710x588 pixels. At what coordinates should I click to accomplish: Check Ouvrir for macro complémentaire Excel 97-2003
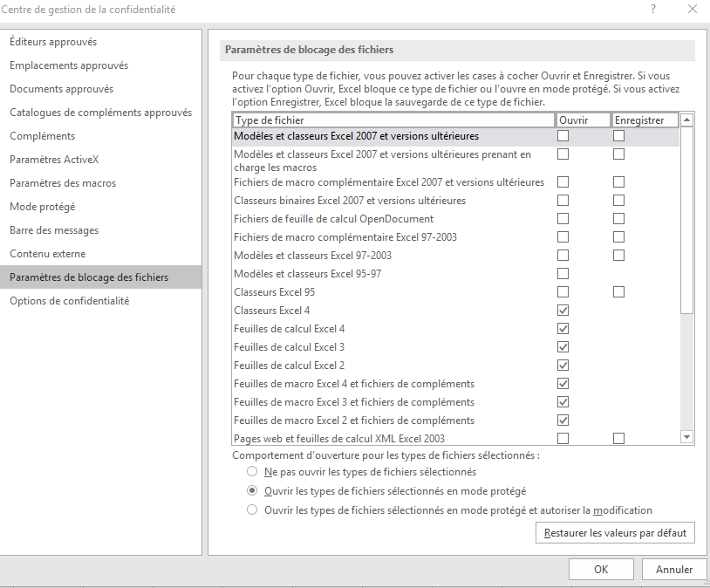click(x=563, y=237)
